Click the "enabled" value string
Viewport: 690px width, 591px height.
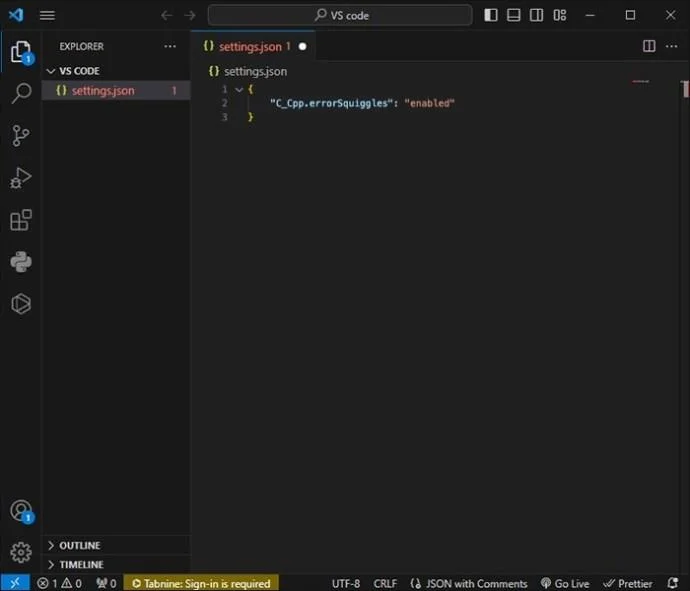429,103
